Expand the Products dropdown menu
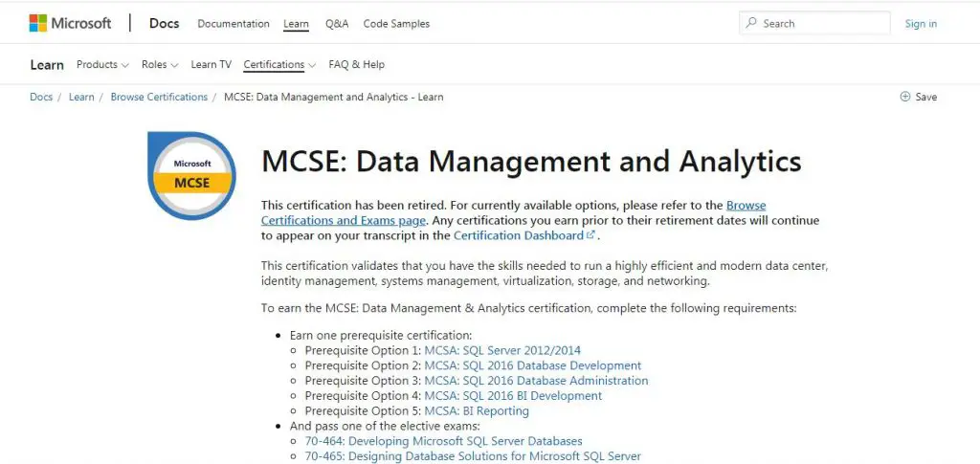 [x=102, y=64]
